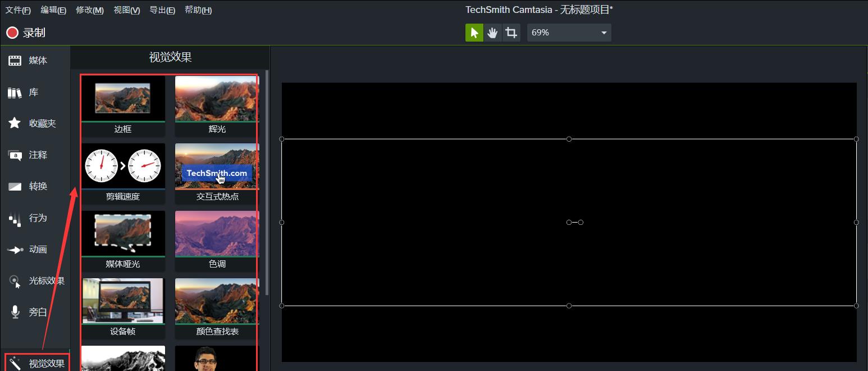Open the 视图(V) menu
This screenshot has height=371, width=868.
click(x=127, y=10)
